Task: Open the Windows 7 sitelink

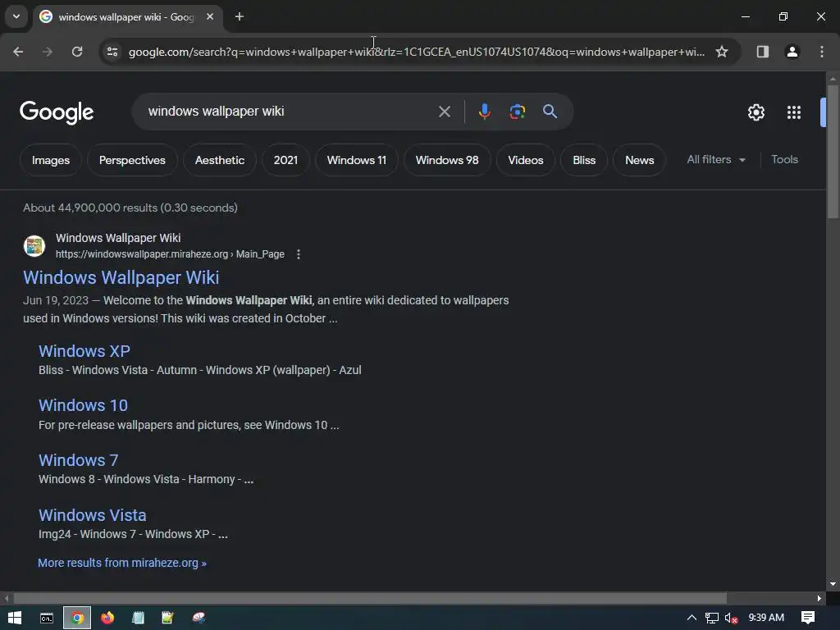Action: click(x=78, y=460)
